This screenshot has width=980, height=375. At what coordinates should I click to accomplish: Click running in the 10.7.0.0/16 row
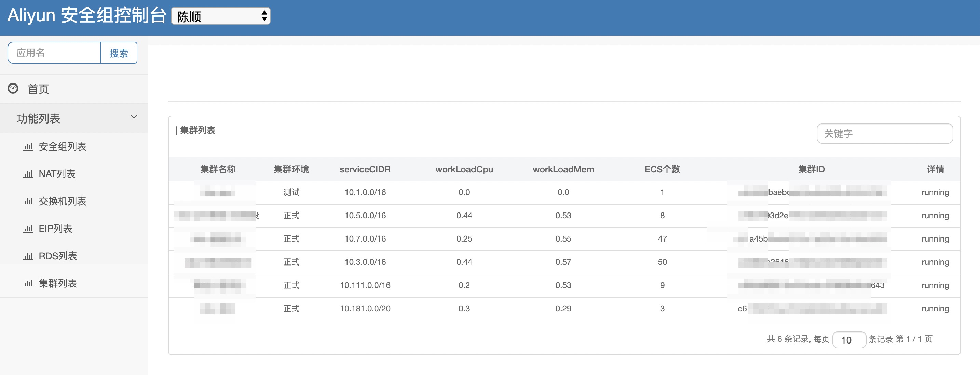(x=936, y=238)
